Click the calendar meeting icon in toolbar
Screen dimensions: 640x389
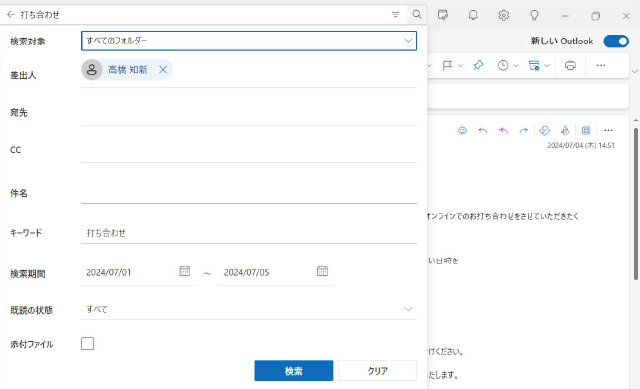(534, 65)
